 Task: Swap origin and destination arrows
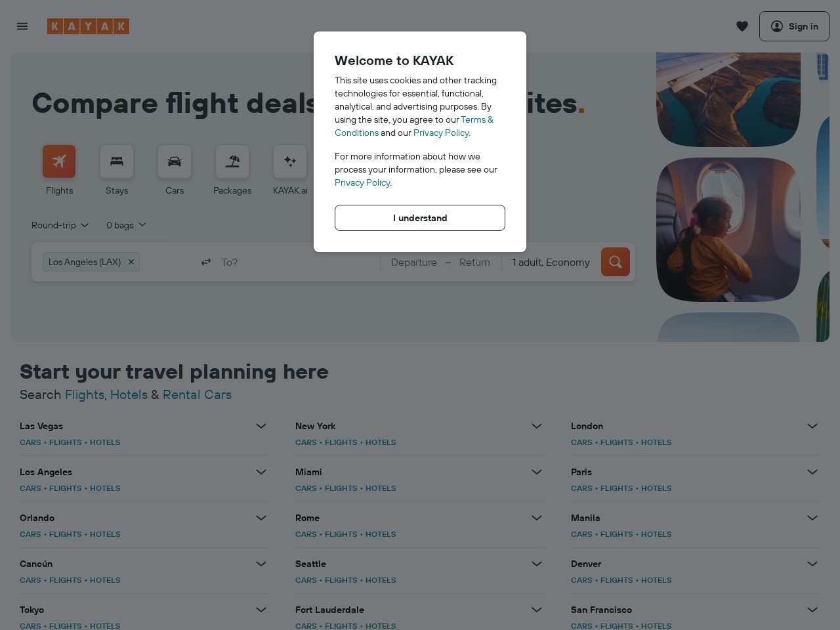[206, 262]
